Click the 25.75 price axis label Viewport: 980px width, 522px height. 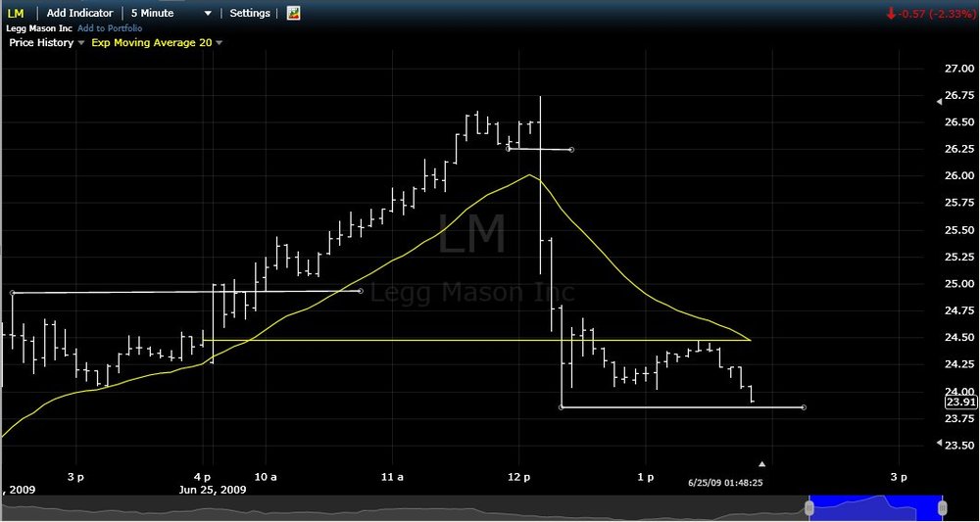pyautogui.click(x=960, y=203)
